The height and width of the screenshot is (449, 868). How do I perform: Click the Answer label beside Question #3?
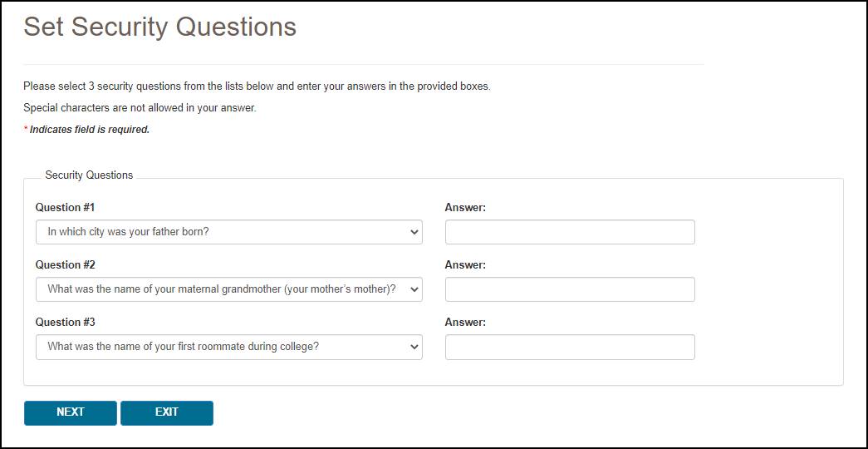click(465, 322)
